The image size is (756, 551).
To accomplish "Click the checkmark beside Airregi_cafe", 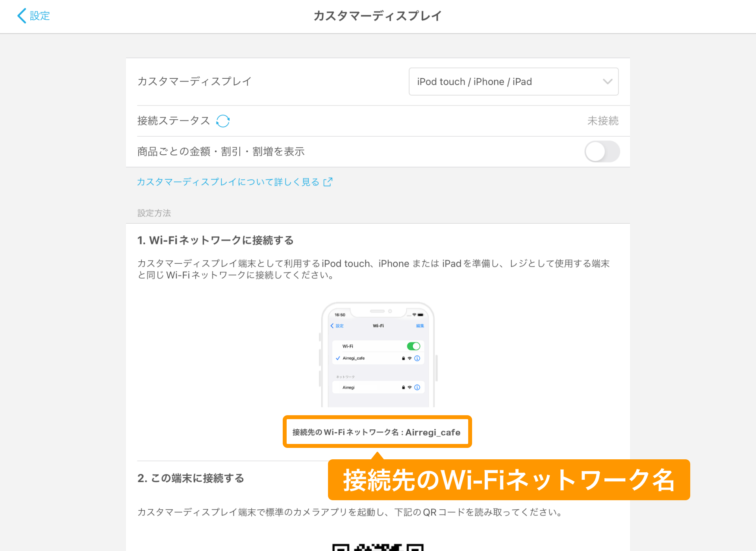I will pos(338,359).
